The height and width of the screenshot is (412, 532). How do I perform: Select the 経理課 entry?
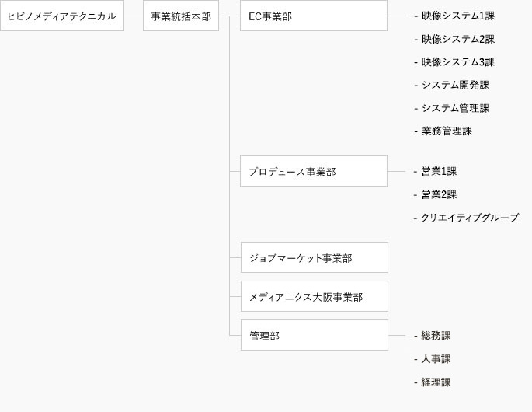tap(436, 382)
